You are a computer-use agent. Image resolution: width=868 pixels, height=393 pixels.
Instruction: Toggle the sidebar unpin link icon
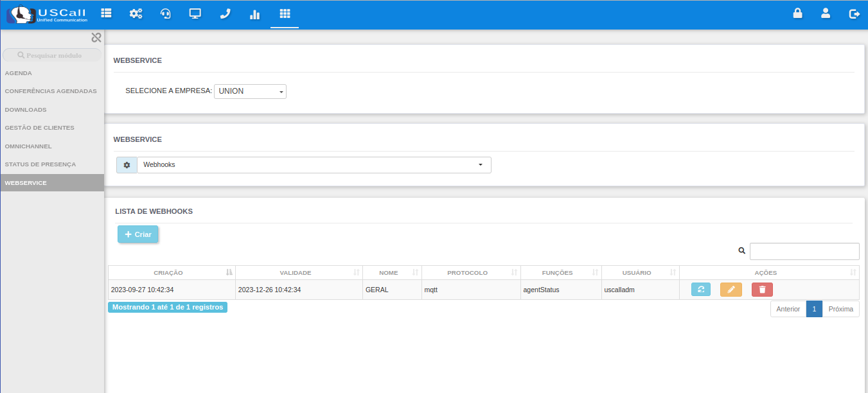coord(96,38)
